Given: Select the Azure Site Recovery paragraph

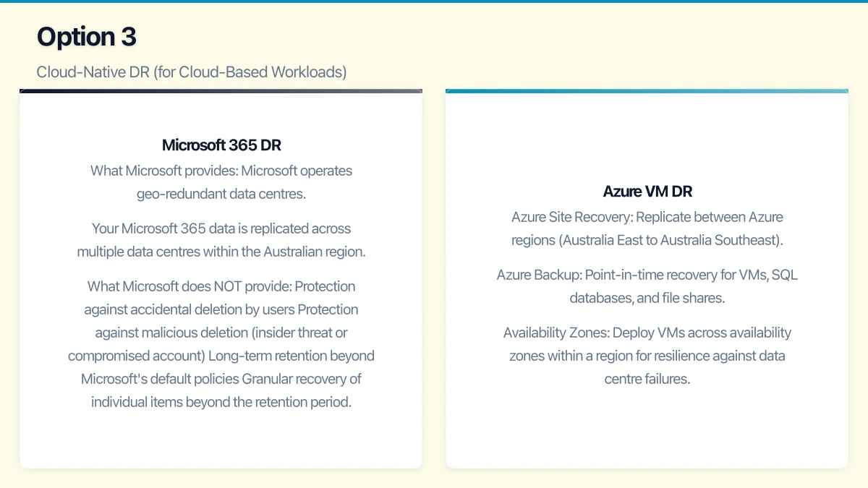Looking at the screenshot, I should (647, 228).
